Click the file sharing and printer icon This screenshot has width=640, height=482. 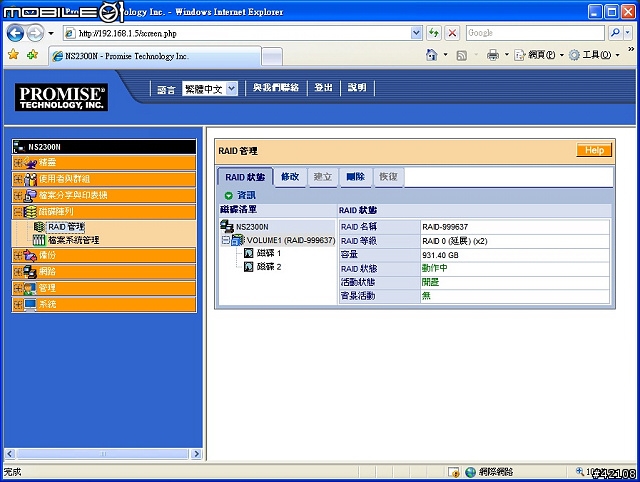30,195
